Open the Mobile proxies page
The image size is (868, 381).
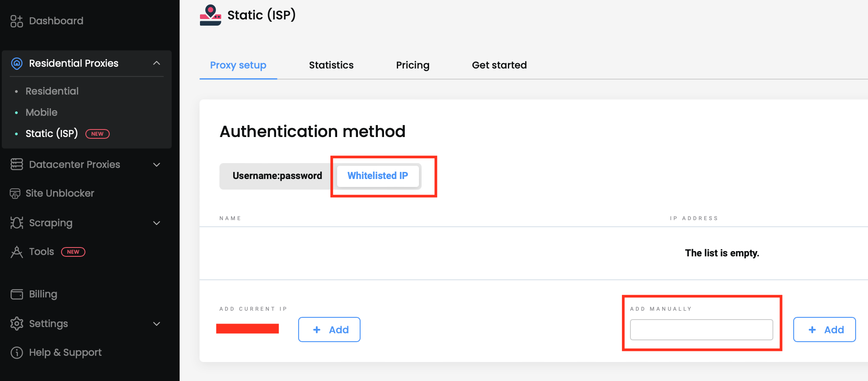coord(42,112)
